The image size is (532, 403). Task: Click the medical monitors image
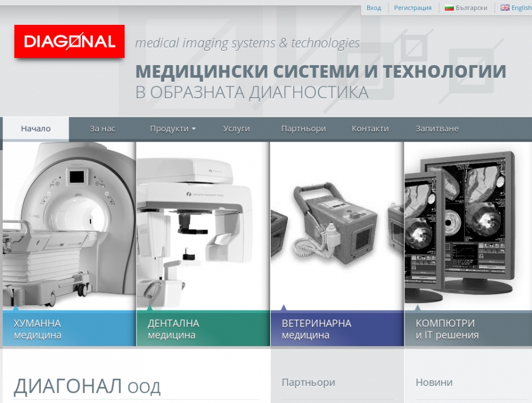coord(468,225)
